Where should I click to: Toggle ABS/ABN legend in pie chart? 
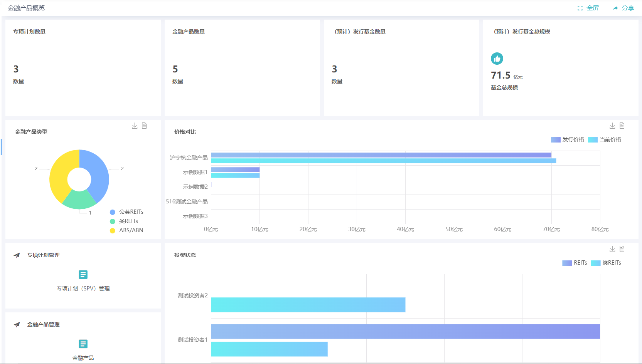pos(126,230)
